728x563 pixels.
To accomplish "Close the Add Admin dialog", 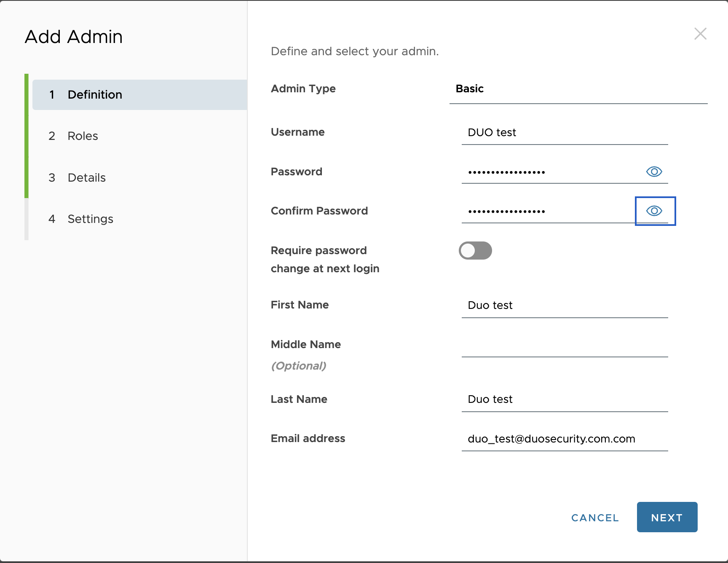I will pos(700,34).
